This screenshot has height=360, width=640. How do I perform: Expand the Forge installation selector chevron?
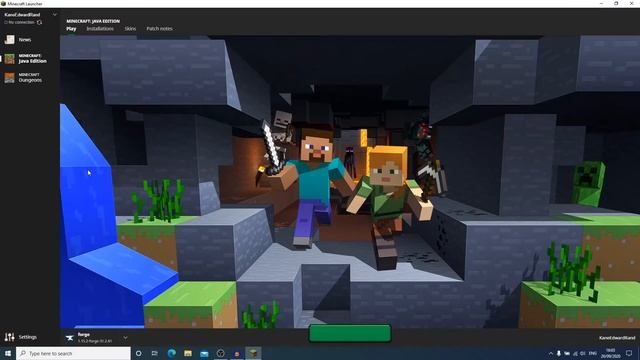[x=125, y=338]
